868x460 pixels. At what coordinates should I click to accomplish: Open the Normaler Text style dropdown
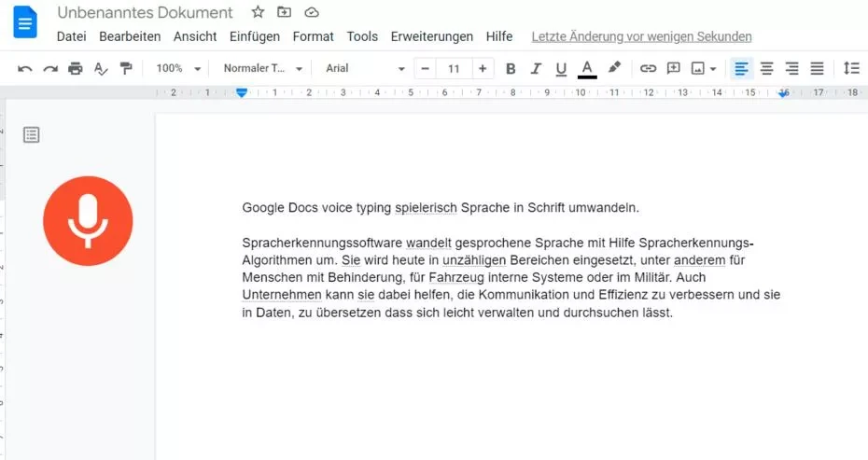(263, 69)
